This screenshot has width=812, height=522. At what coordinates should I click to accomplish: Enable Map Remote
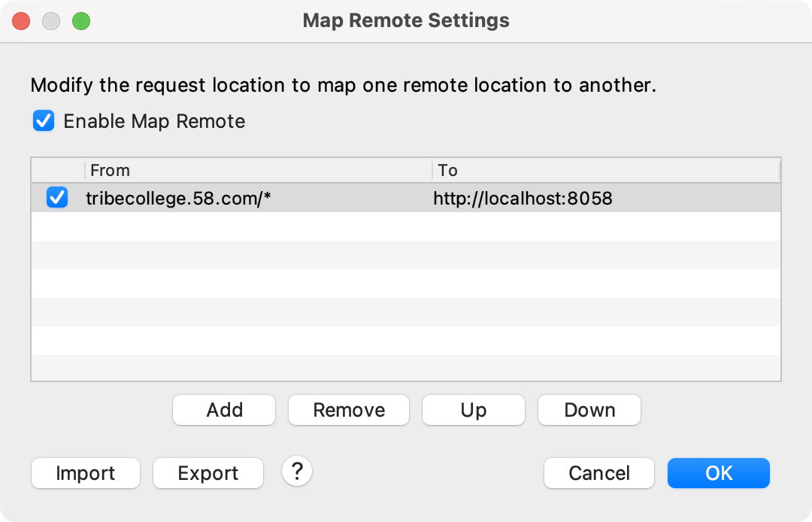click(x=43, y=120)
